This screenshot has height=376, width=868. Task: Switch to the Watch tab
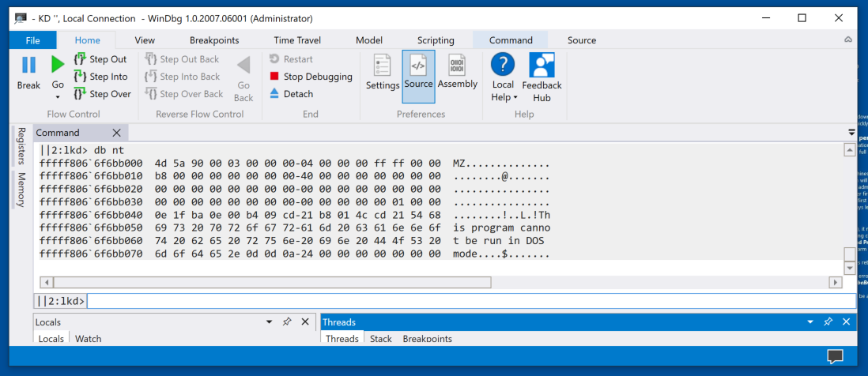tap(88, 338)
